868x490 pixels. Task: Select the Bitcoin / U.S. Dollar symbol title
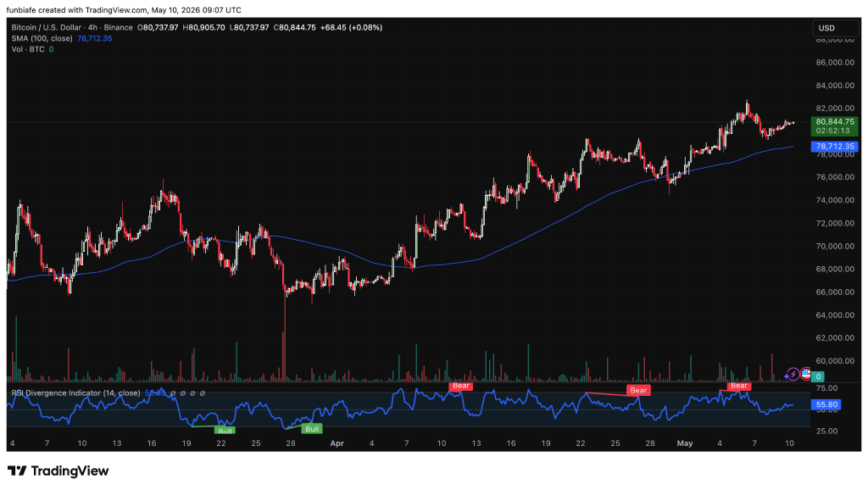(x=72, y=28)
